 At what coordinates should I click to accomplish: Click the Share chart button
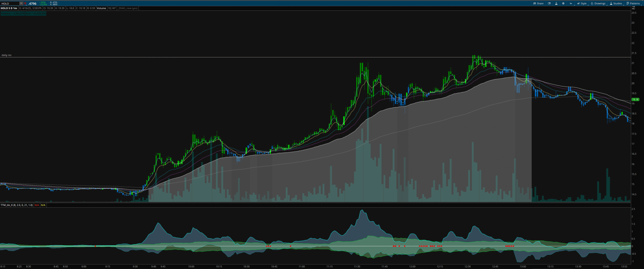(x=538, y=4)
